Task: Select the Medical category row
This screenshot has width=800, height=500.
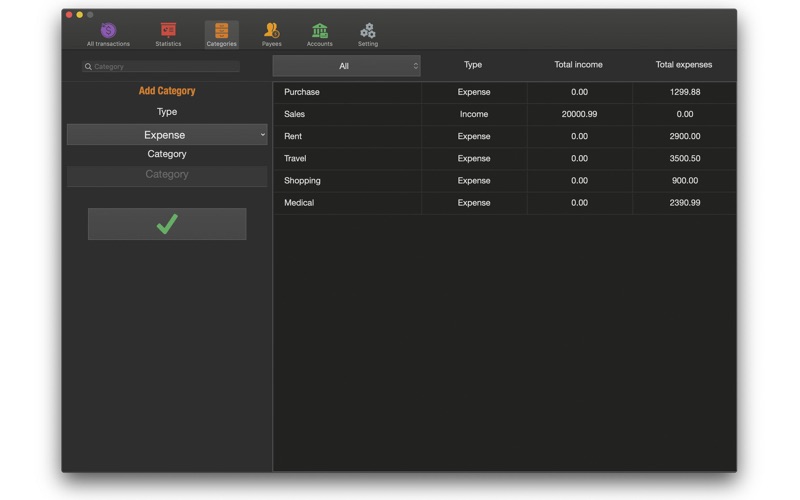Action: point(505,203)
